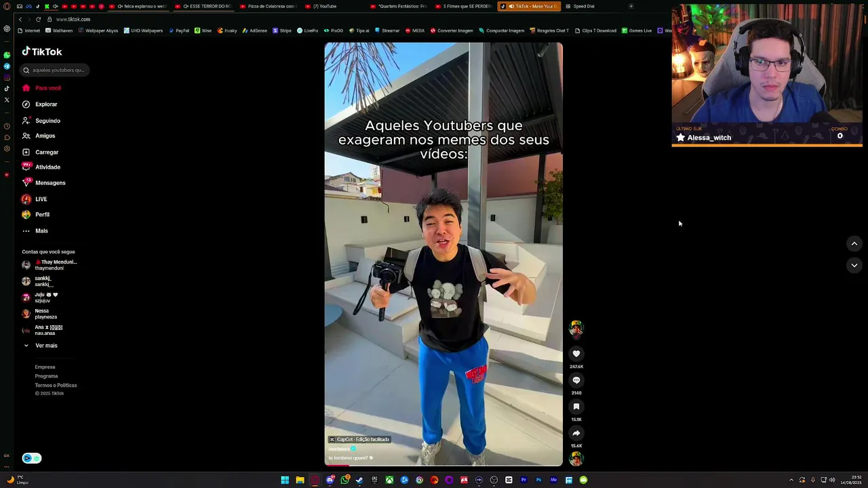Show hidden system tray icons
868x488 pixels.
click(791, 480)
